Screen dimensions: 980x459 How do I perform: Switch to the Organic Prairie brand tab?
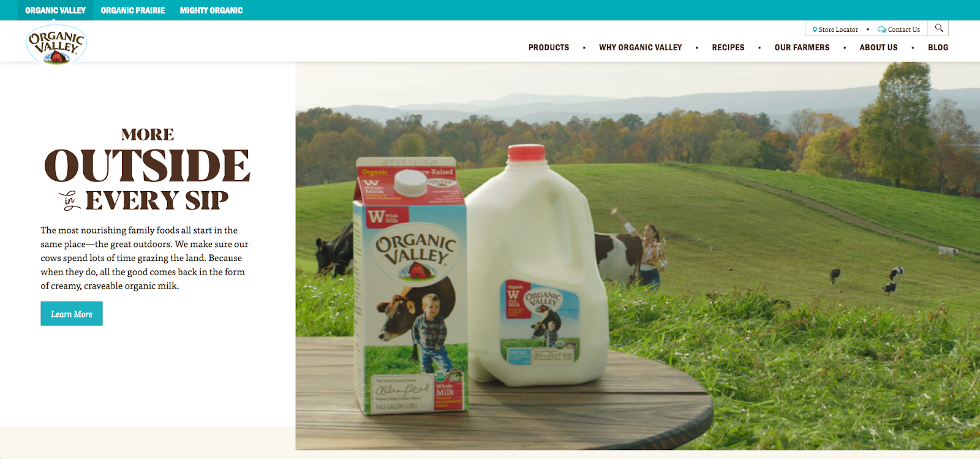[x=133, y=10]
